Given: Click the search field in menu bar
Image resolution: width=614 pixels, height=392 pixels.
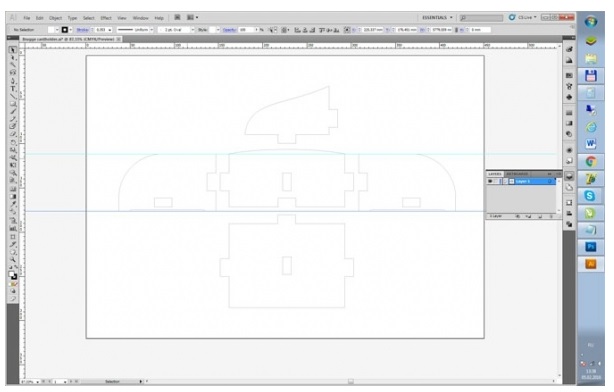Looking at the screenshot, I should click(481, 18).
